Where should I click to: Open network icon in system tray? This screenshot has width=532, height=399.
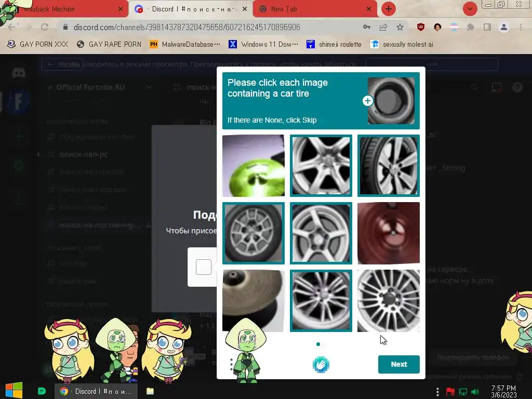click(x=463, y=392)
